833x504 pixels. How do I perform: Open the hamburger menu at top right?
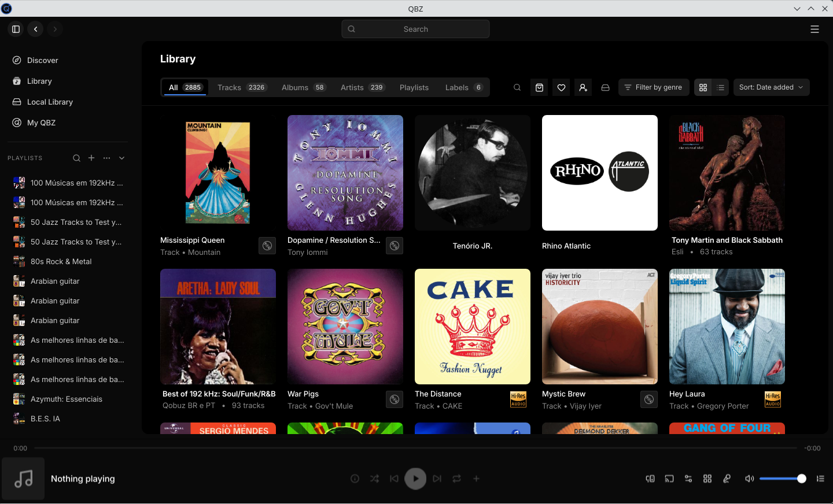click(x=814, y=29)
